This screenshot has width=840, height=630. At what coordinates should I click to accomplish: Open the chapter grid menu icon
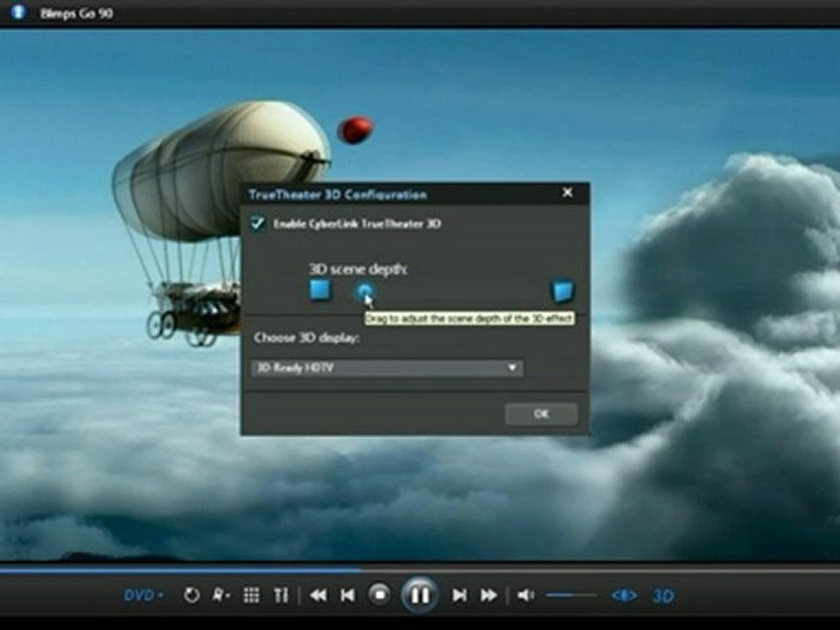pyautogui.click(x=251, y=595)
